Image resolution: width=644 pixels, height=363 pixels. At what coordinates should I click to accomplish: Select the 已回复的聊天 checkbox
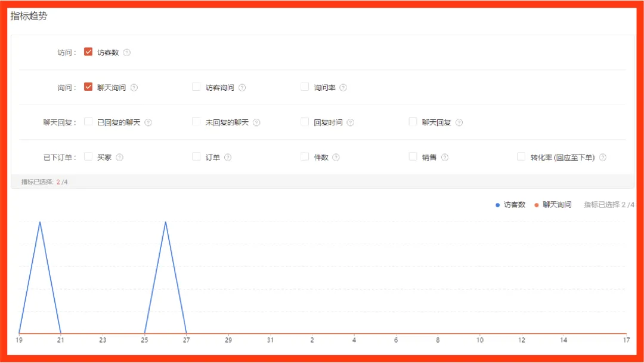click(x=88, y=122)
